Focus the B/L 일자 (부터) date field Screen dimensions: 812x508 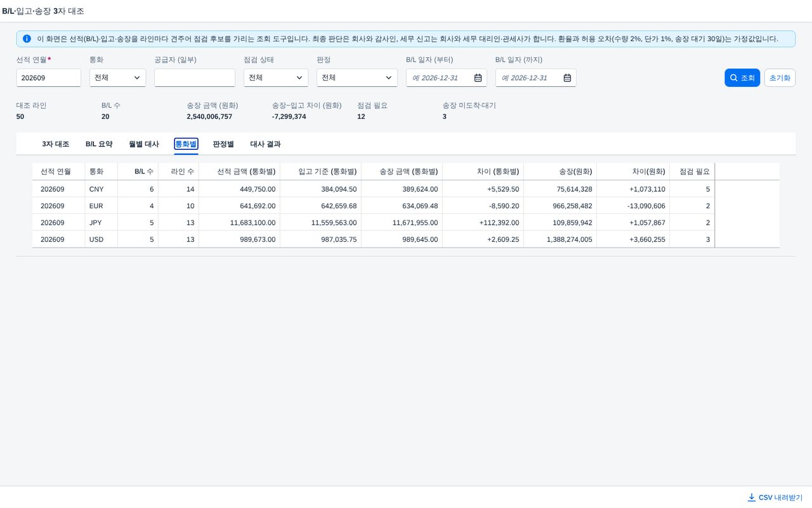(x=447, y=77)
